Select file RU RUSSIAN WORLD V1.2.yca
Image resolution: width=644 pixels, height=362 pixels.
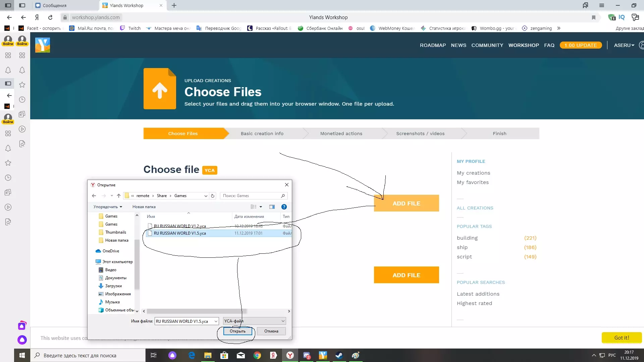click(180, 226)
